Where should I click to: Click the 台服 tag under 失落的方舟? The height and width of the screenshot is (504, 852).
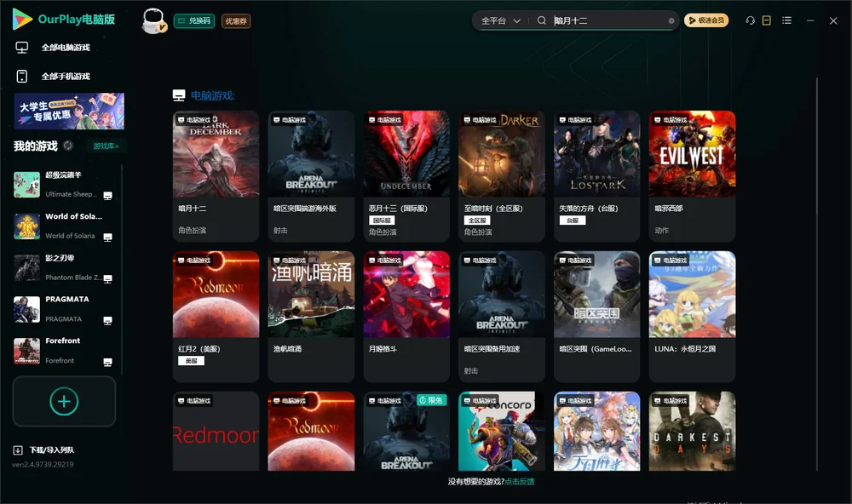tap(573, 220)
